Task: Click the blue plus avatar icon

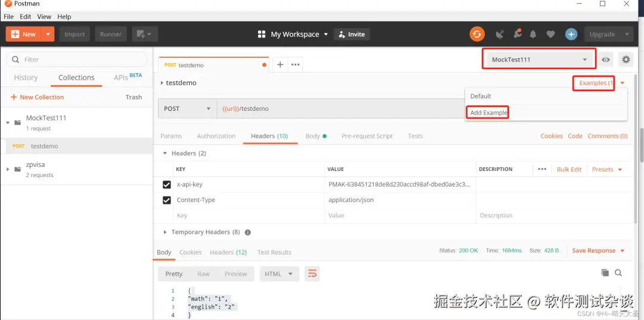Action: click(571, 35)
